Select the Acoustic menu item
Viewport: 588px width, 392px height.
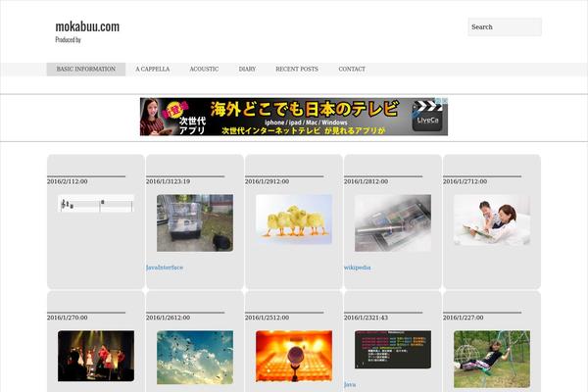pos(204,69)
